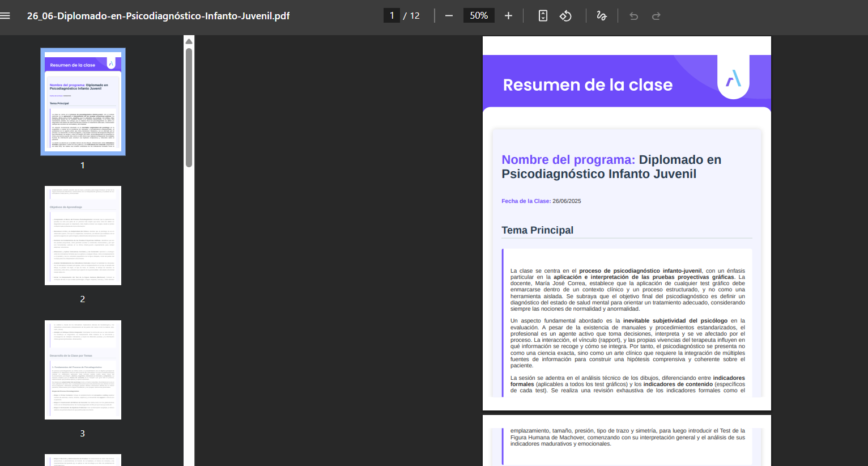Click the 'Resumen de la clase' heading
Screen dimensions: 868x466
click(588, 85)
